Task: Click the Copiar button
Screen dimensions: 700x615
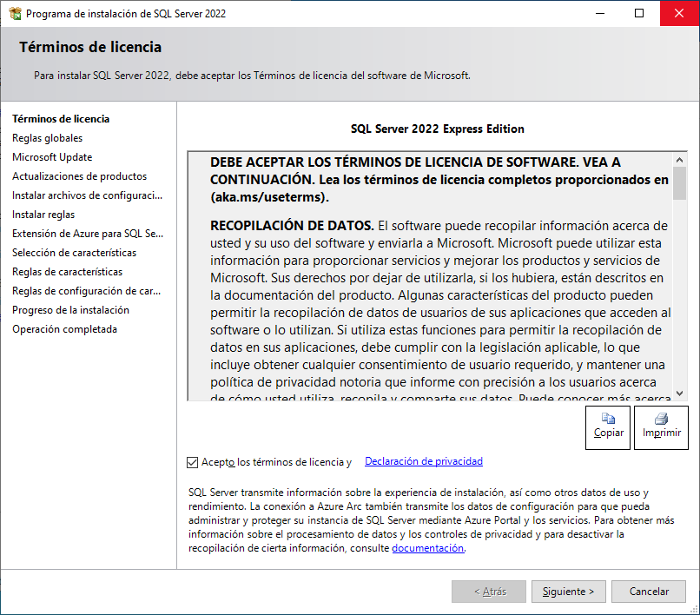Action: pos(608,427)
